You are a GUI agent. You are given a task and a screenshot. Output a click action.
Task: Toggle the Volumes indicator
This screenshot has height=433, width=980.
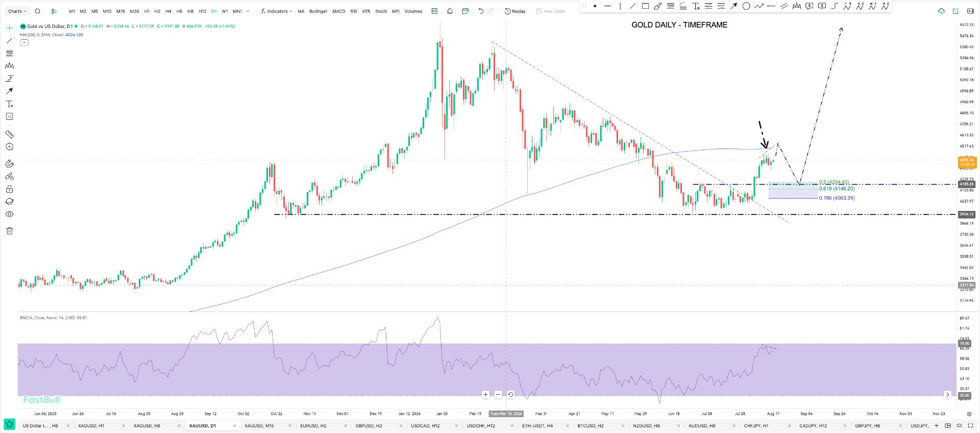pyautogui.click(x=413, y=11)
